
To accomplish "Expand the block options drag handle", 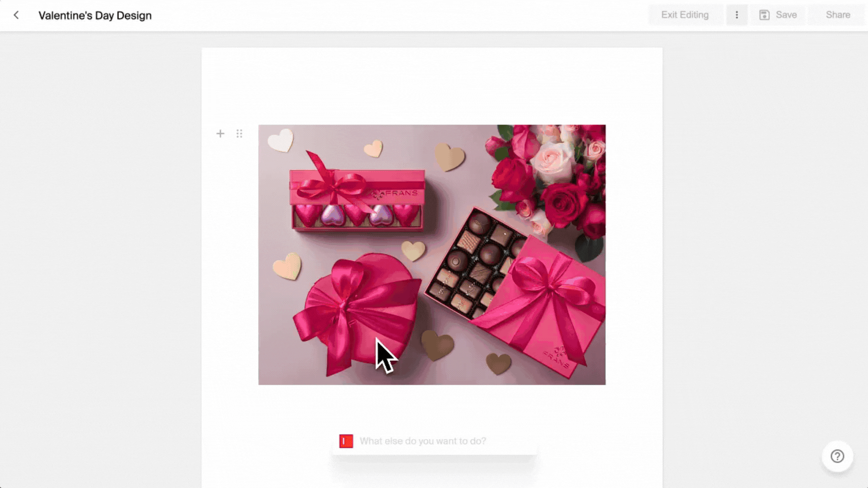I will (239, 133).
